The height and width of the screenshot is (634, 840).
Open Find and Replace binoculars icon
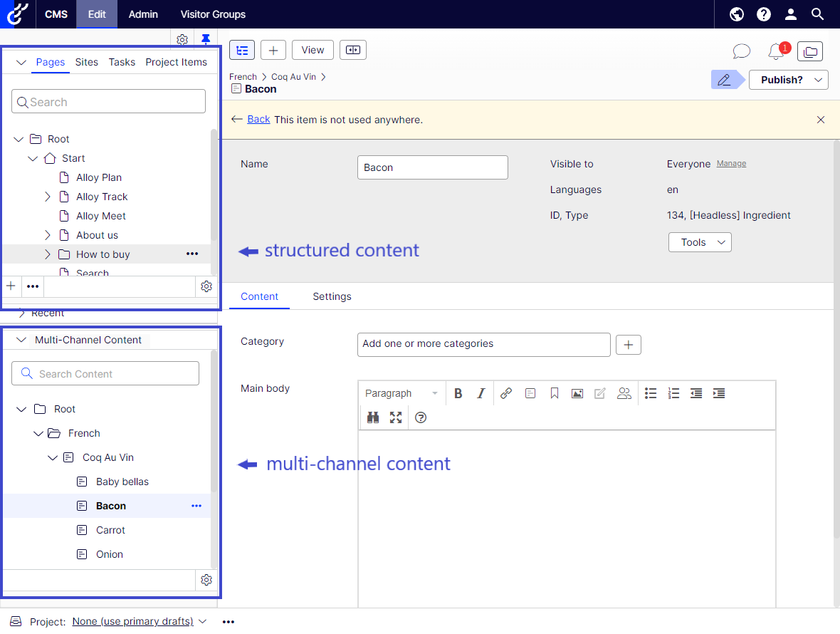coord(373,417)
